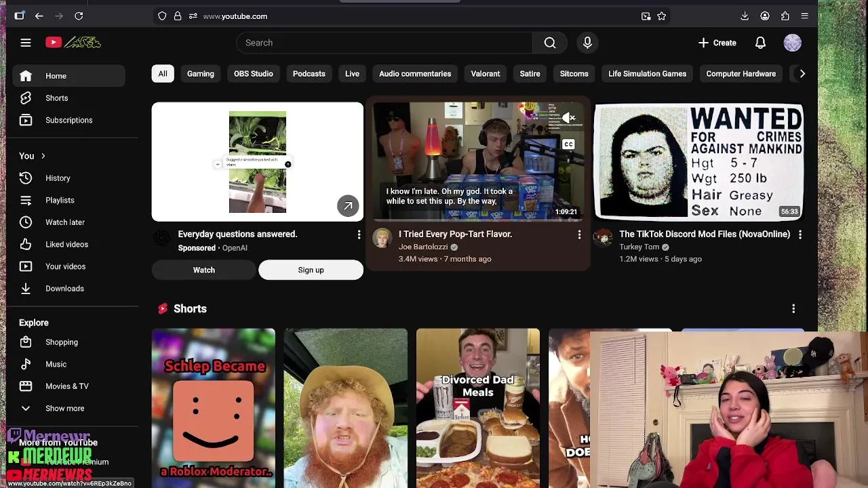Toggle captions on Pop-Tart preview
The height and width of the screenshot is (488, 868).
(568, 144)
